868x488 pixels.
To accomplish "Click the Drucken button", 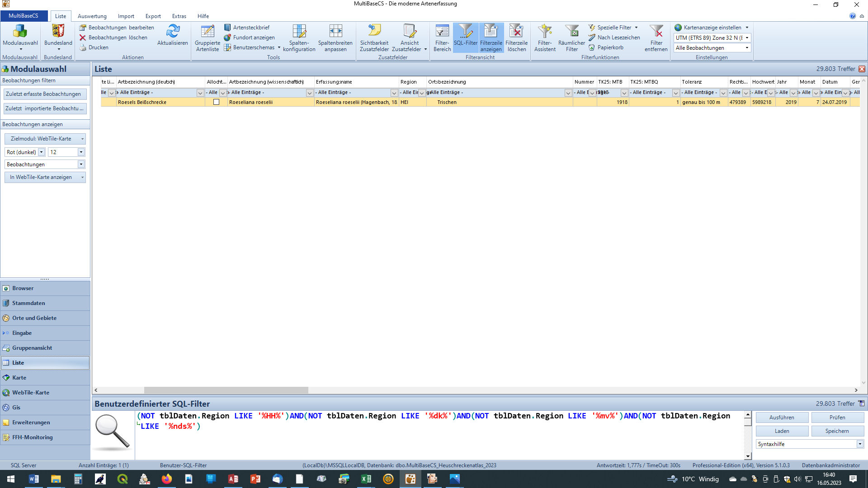I will tap(94, 47).
